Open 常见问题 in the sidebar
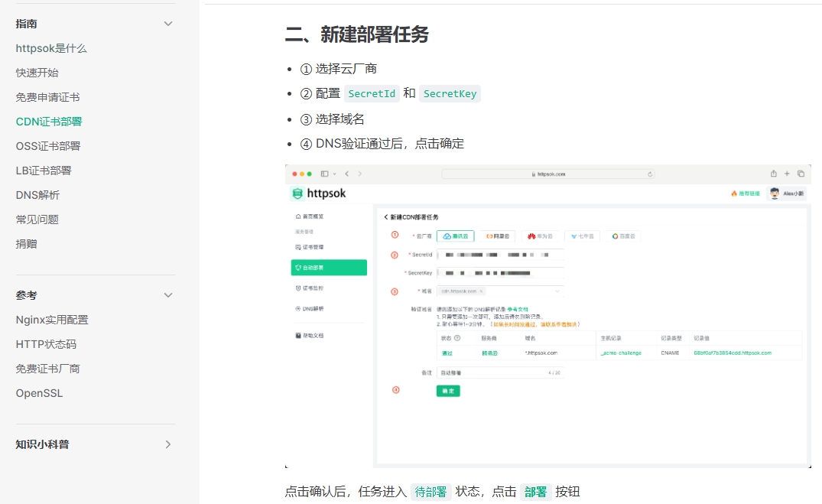The width and height of the screenshot is (822, 504). [x=37, y=219]
